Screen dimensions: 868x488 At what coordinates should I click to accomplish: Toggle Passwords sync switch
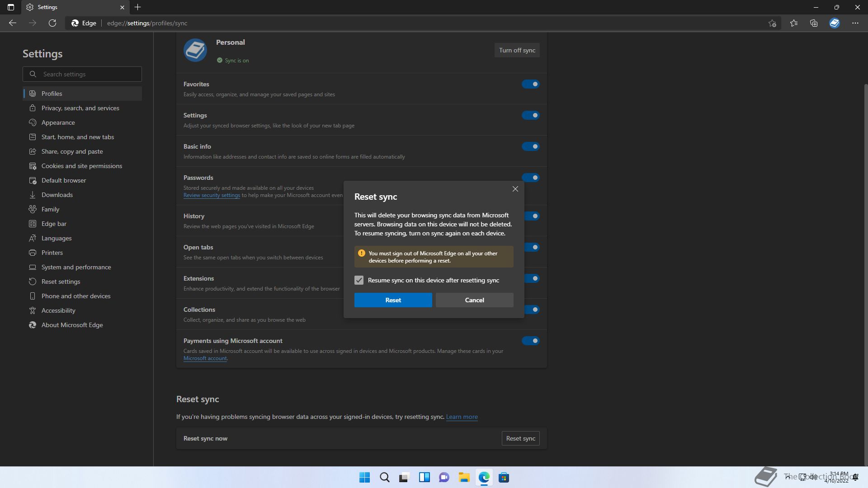[531, 178]
